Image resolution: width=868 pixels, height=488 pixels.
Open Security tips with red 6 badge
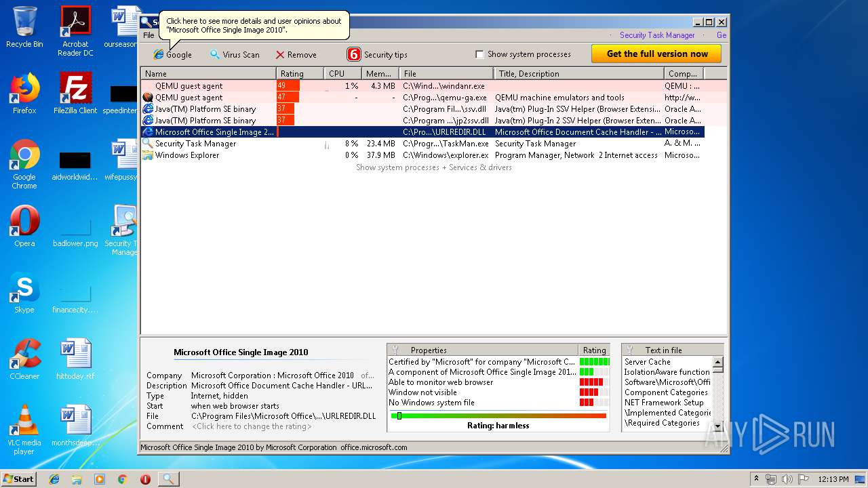click(x=377, y=54)
